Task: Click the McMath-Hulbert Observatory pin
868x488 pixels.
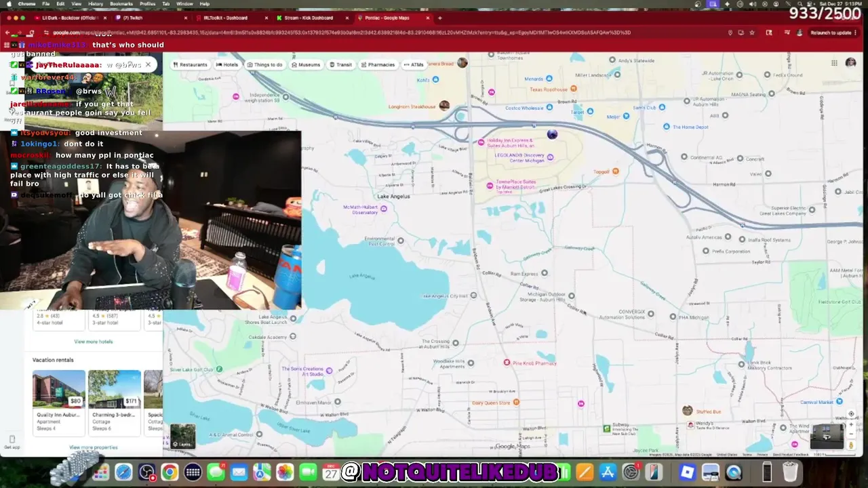Action: (x=384, y=209)
